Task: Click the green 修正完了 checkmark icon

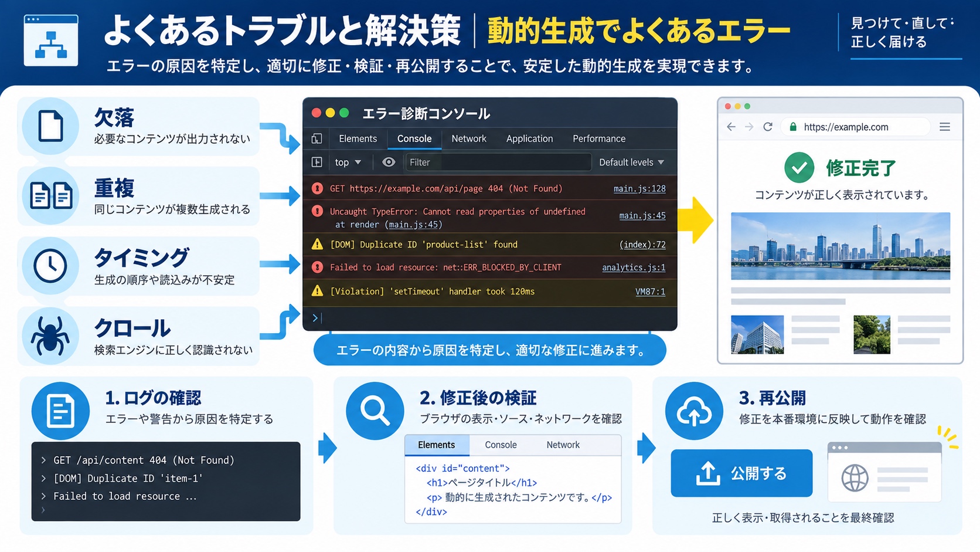Action: [799, 168]
